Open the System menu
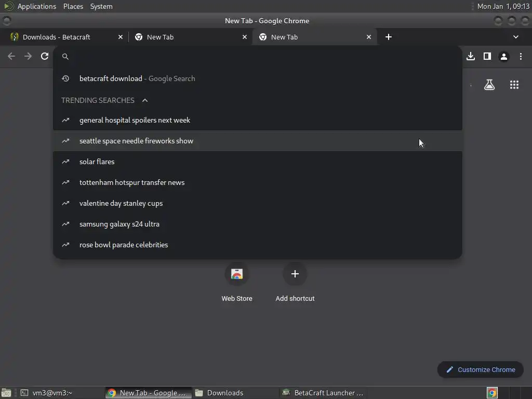 101,6
